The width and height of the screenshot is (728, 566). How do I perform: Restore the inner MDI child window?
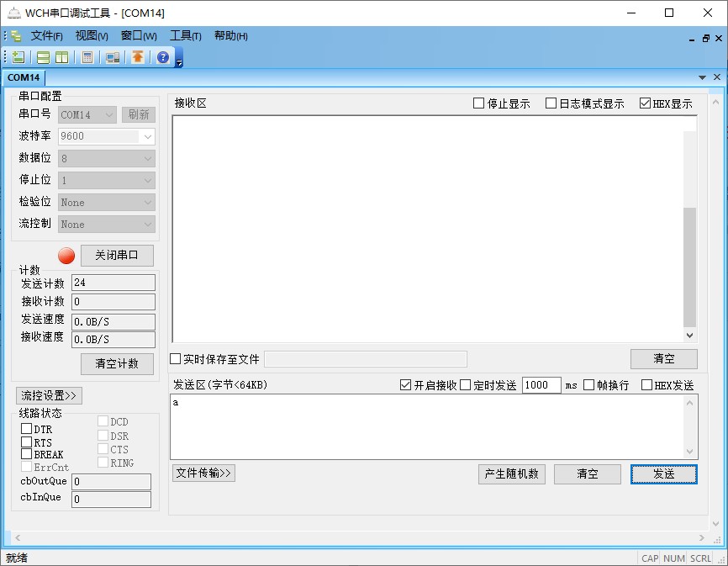(x=705, y=39)
